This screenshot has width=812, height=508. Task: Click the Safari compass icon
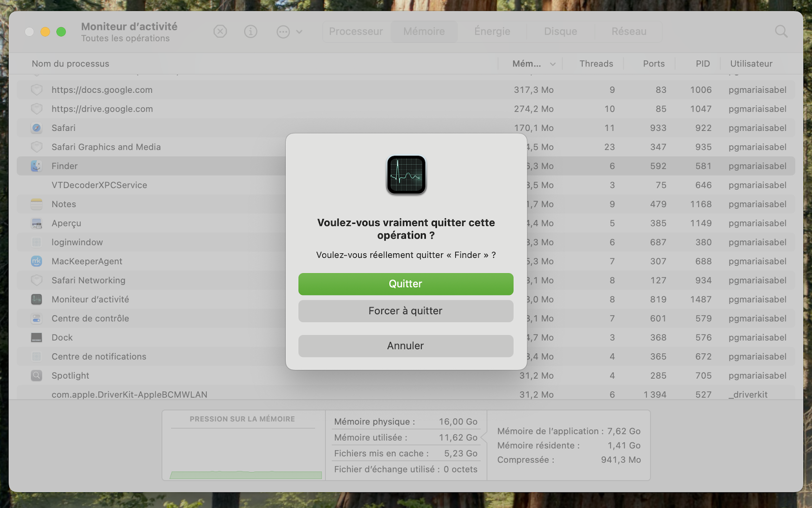pyautogui.click(x=37, y=128)
